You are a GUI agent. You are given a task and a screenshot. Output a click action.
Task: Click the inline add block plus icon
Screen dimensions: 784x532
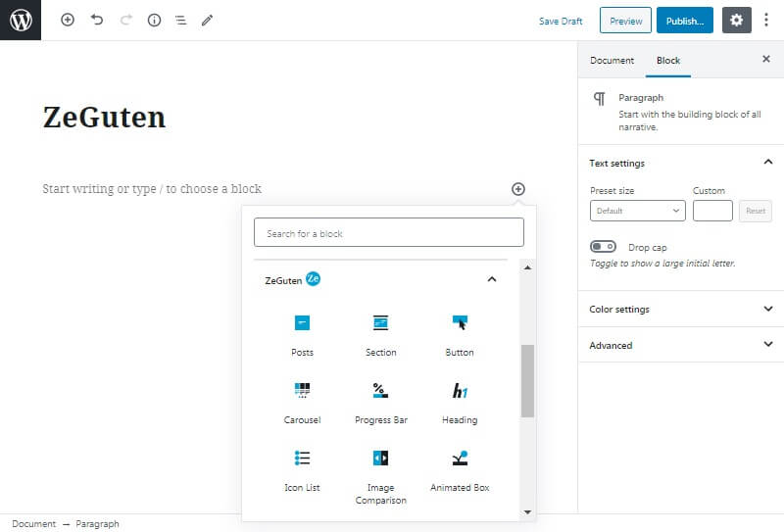click(x=518, y=189)
